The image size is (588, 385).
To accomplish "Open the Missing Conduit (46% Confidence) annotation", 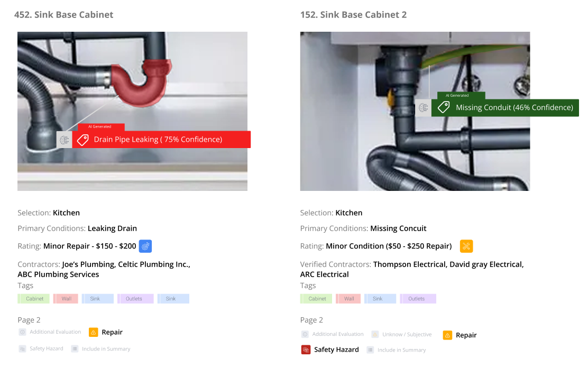I will coord(505,108).
